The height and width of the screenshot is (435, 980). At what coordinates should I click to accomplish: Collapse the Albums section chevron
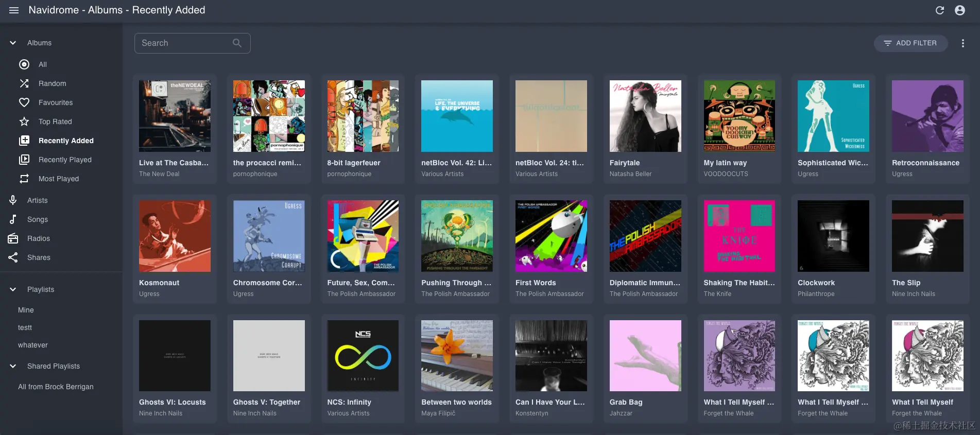pos(13,43)
